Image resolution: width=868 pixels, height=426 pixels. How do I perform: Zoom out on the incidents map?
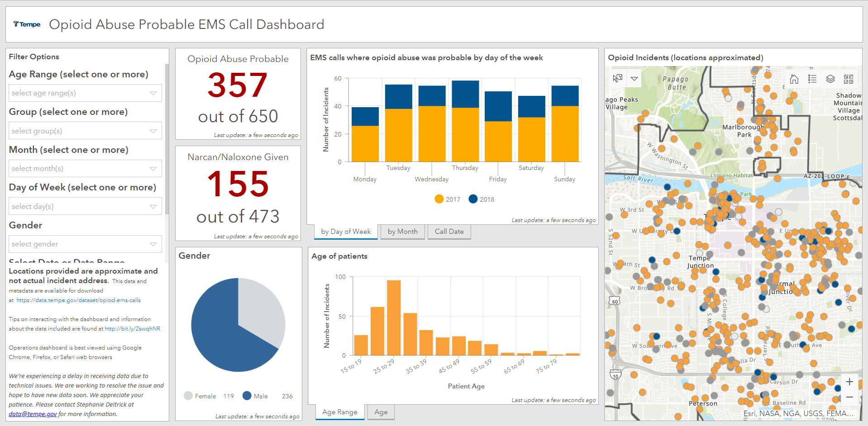[849, 398]
